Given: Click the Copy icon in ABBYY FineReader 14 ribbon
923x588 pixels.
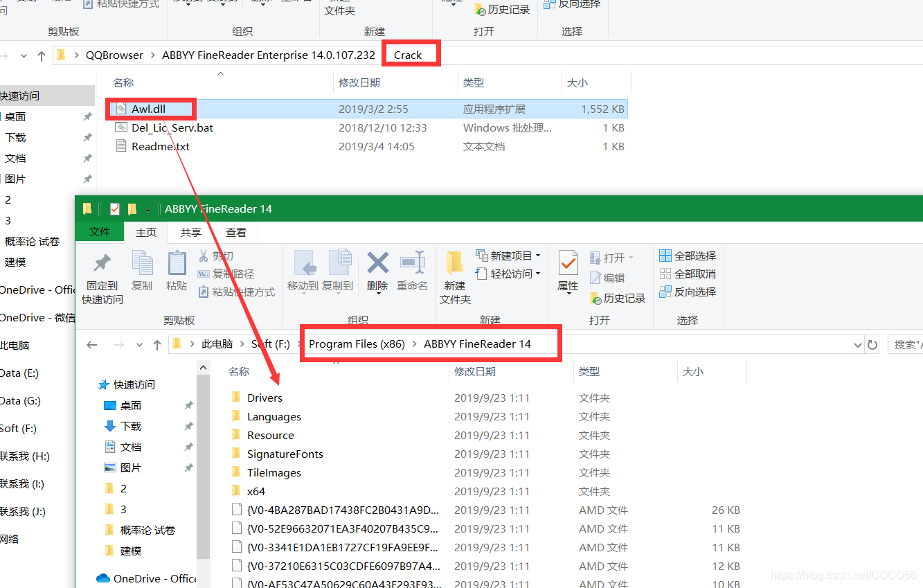Looking at the screenshot, I should click(142, 271).
